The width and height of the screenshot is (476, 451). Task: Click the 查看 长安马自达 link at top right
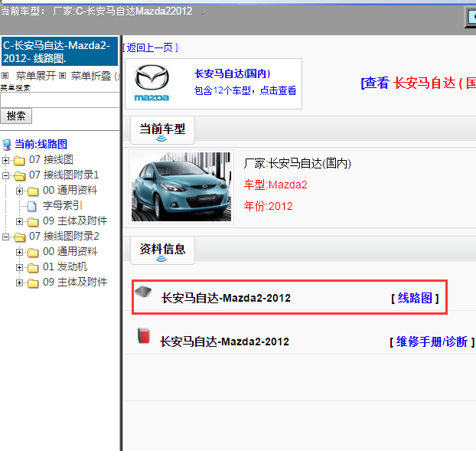pos(419,83)
